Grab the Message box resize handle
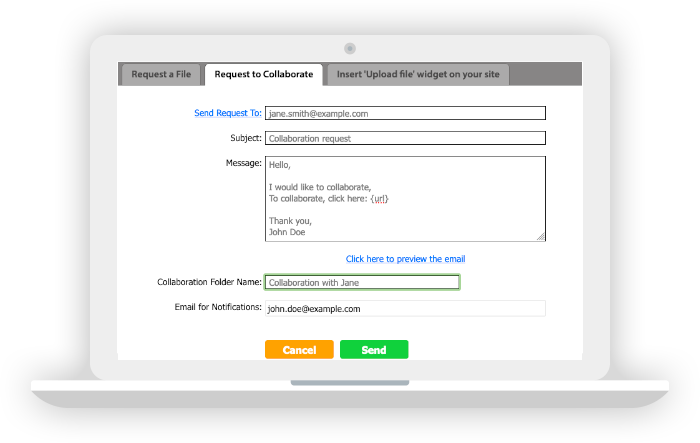The height and width of the screenshot is (443, 700). (x=541, y=237)
